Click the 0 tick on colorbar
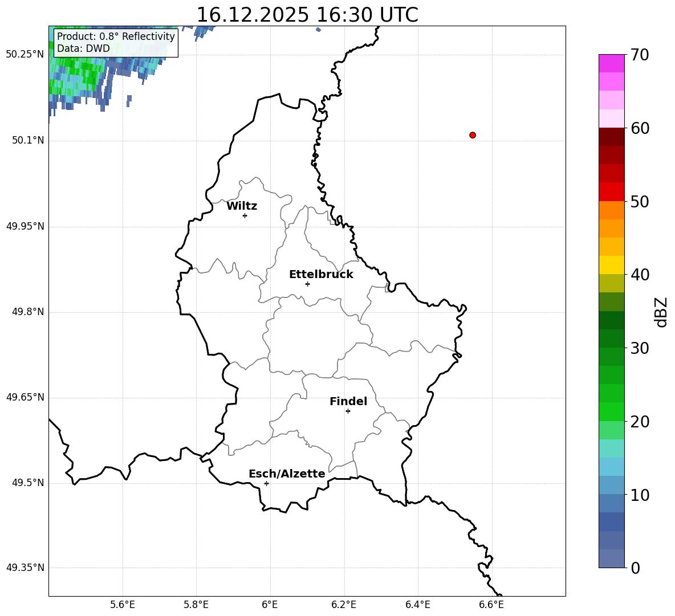The width and height of the screenshot is (675, 616). click(635, 568)
